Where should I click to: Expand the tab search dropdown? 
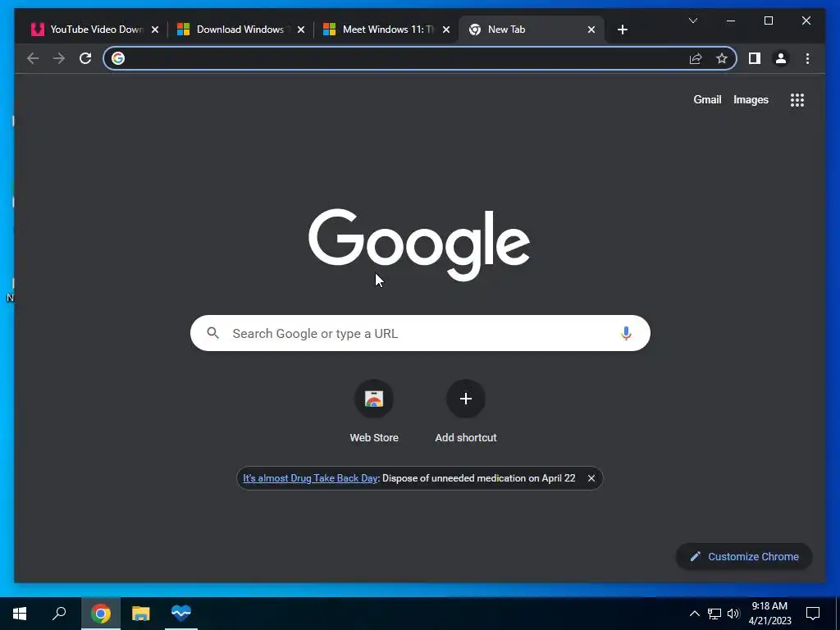(692, 21)
